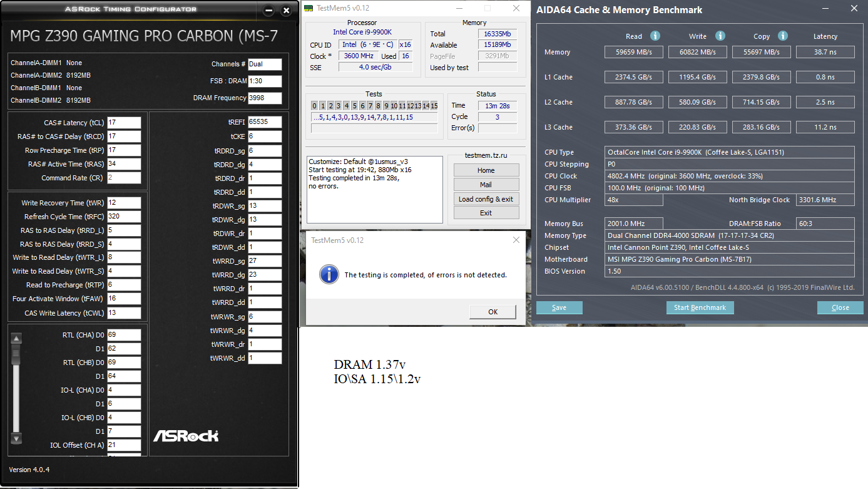
Task: Click the Read info icon in AIDA64
Action: [x=655, y=36]
